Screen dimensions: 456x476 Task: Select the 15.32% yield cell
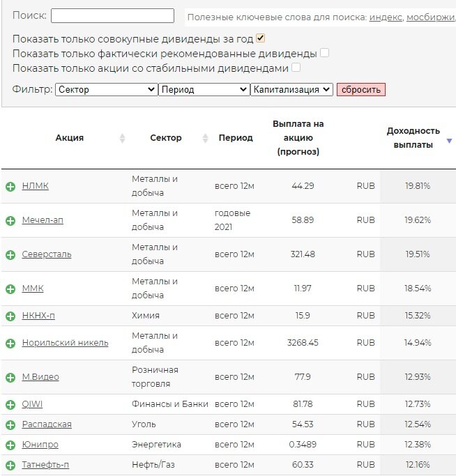(x=418, y=316)
